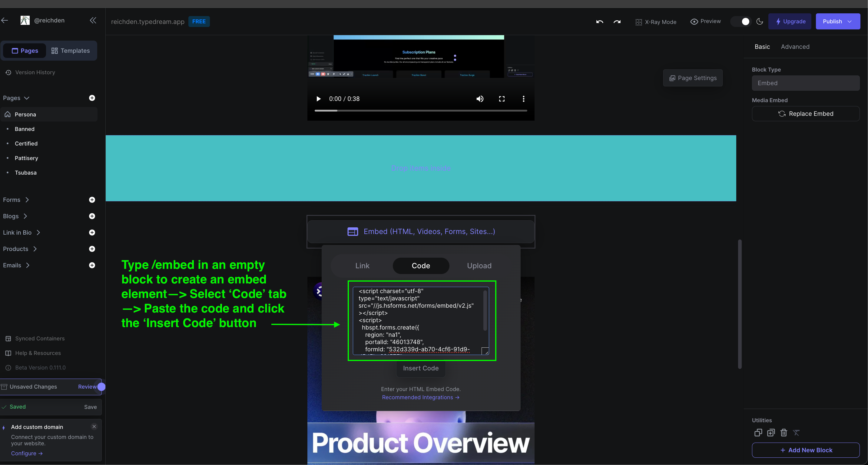Add a new email with plus icon

point(92,265)
